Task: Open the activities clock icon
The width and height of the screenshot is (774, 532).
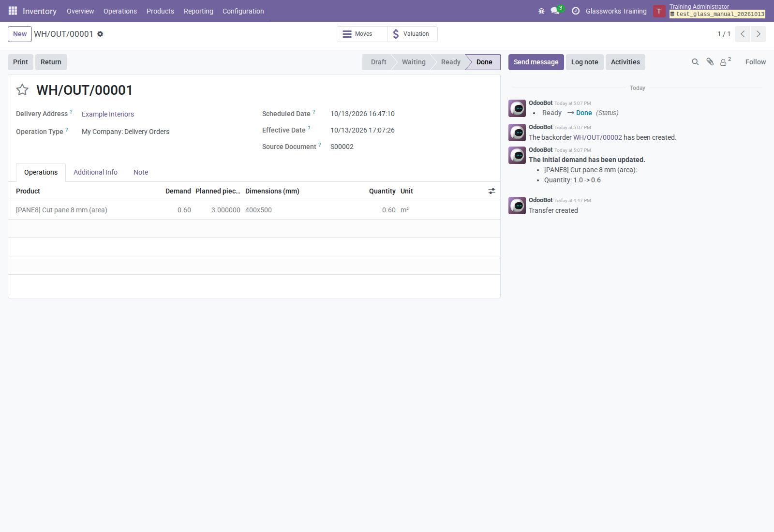Action: coord(576,11)
